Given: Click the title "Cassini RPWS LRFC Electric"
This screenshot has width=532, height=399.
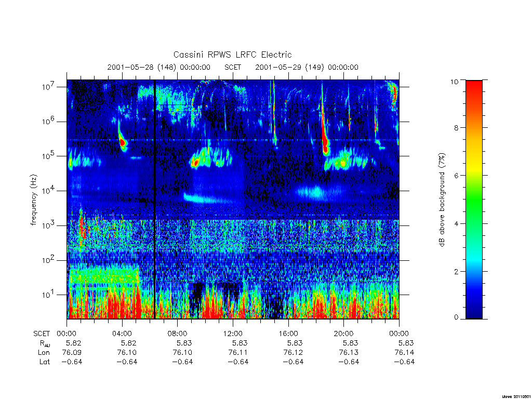Looking at the screenshot, I should (232, 55).
